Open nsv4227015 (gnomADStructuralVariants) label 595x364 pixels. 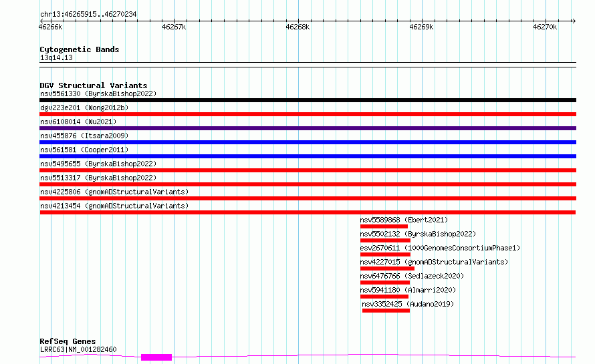click(x=434, y=262)
